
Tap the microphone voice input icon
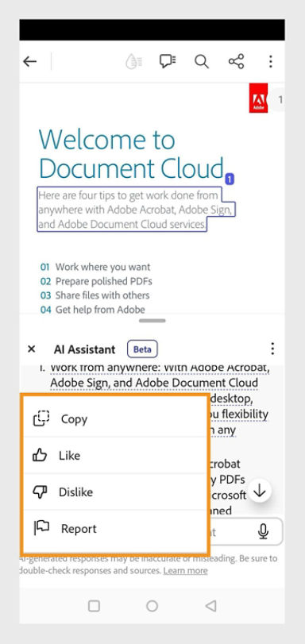coord(263,531)
